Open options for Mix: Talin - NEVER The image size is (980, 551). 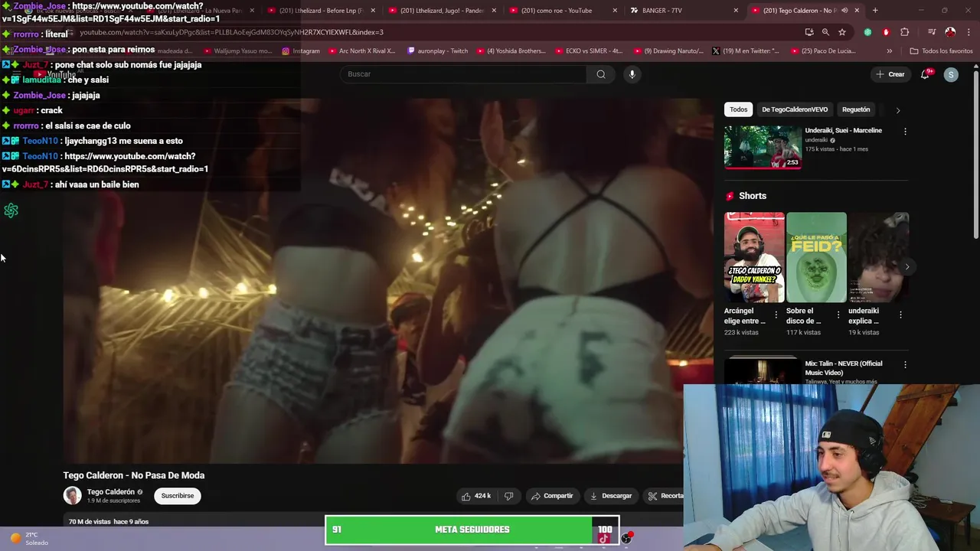905,365
